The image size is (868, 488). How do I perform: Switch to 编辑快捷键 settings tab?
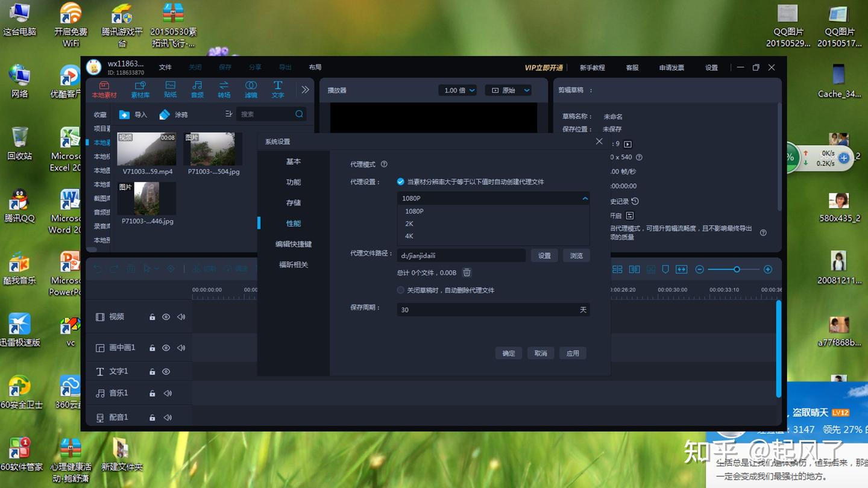coord(294,244)
